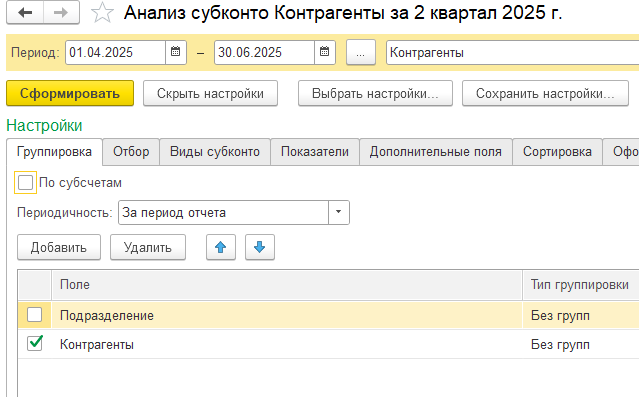Click Выбрать настройки button
Screen dimensions: 639x397
375,93
